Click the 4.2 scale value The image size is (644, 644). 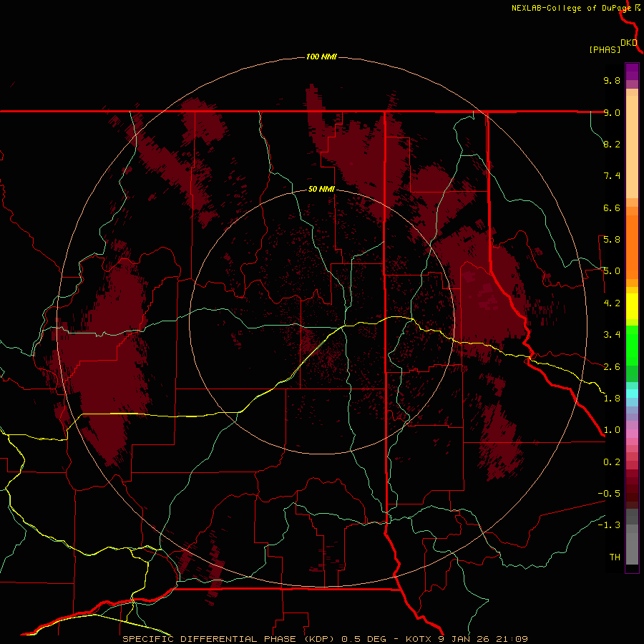tap(612, 303)
